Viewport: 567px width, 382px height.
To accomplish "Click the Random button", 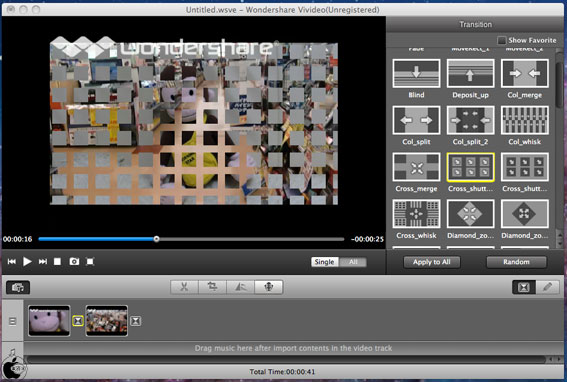I will [516, 262].
